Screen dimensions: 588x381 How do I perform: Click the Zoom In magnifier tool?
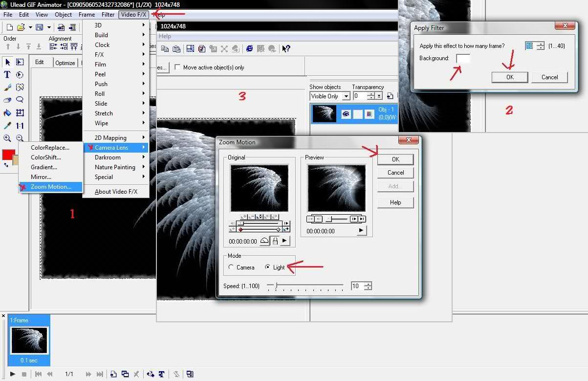point(7,138)
